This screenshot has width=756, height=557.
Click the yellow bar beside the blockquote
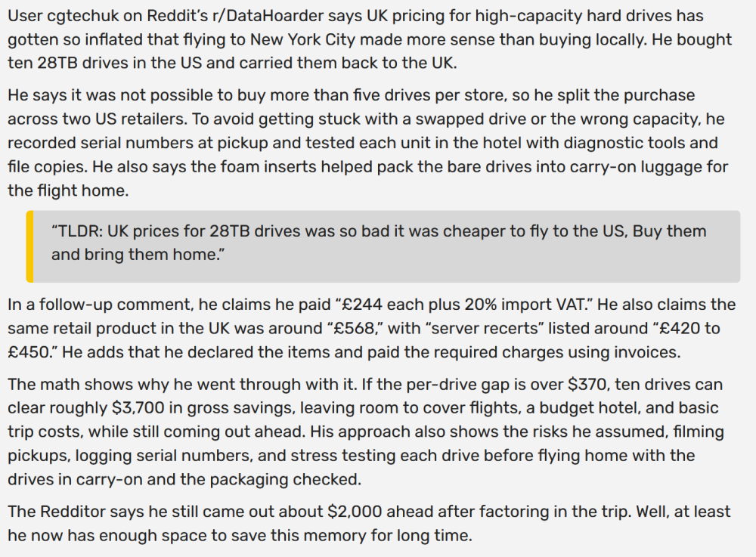click(29, 246)
